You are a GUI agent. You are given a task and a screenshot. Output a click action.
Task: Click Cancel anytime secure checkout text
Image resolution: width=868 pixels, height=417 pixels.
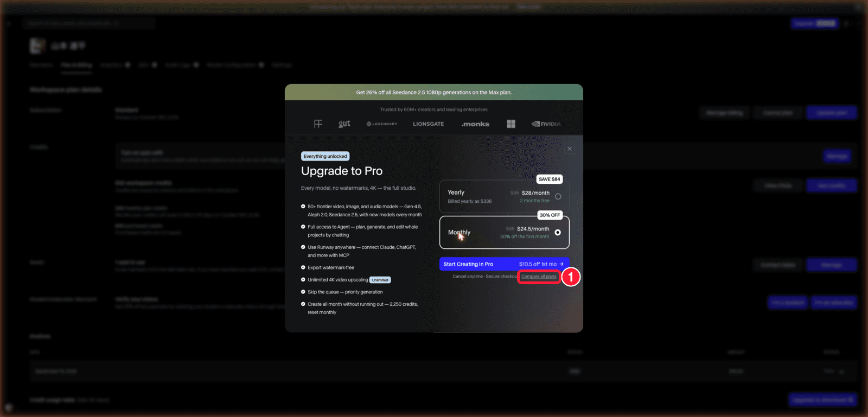(x=485, y=277)
